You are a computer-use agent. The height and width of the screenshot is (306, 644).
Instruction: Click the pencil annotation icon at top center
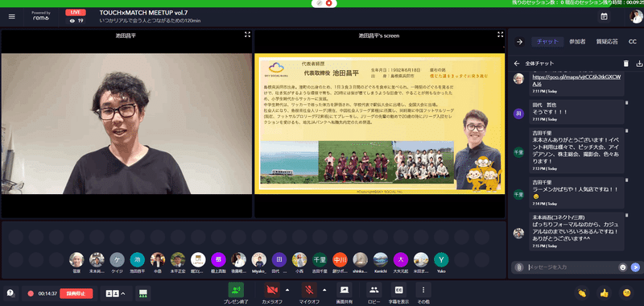point(320,3)
